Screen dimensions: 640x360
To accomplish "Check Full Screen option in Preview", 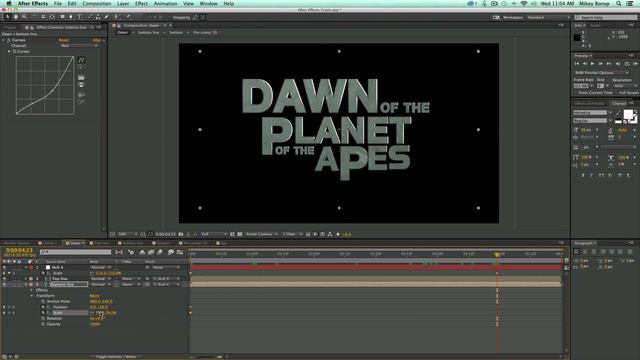I will (616, 93).
